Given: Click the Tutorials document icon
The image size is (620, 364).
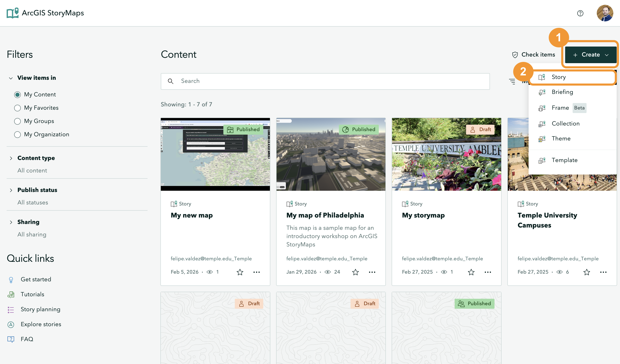Looking at the screenshot, I should 11,295.
